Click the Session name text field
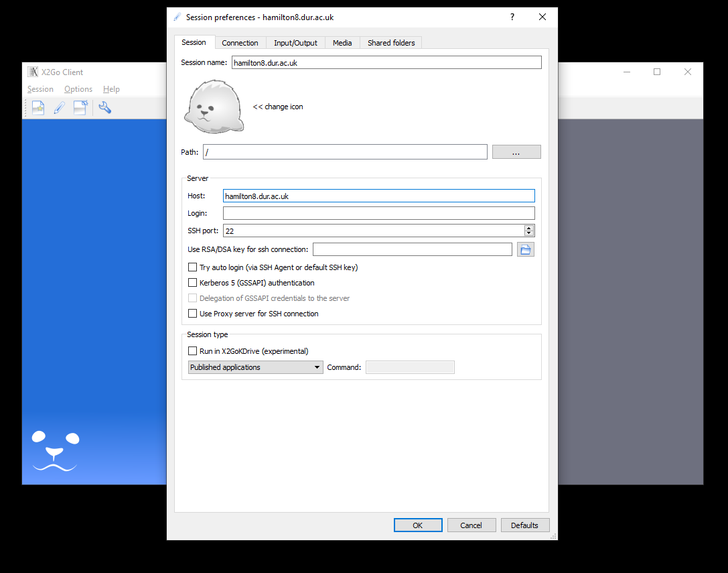The width and height of the screenshot is (728, 573). tap(386, 63)
